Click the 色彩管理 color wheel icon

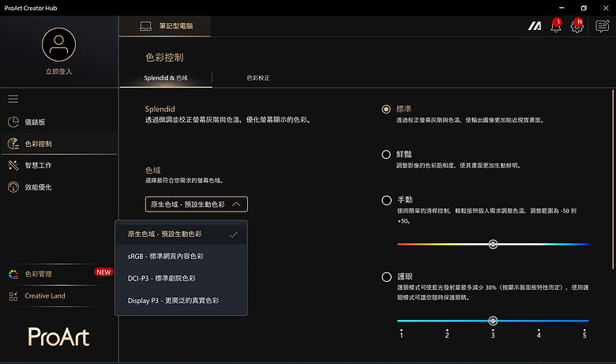click(13, 274)
